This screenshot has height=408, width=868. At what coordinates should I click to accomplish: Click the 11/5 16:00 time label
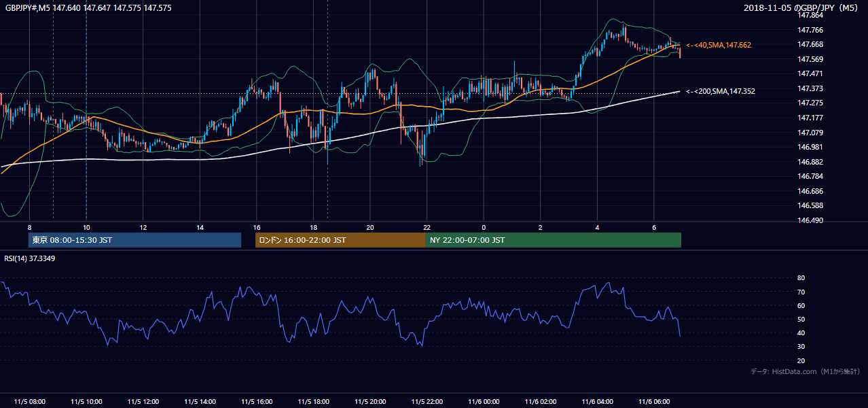[x=257, y=402]
